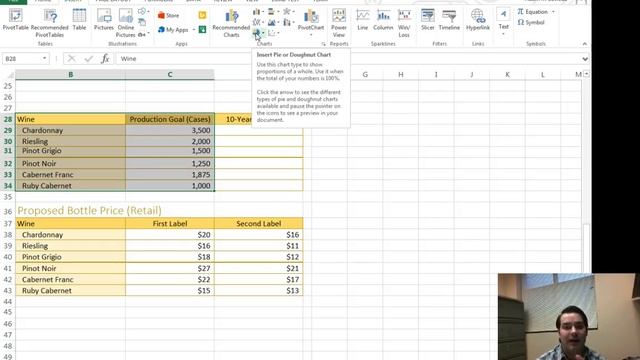
Task: Select the 1,875 production goal cell
Action: tap(170, 174)
